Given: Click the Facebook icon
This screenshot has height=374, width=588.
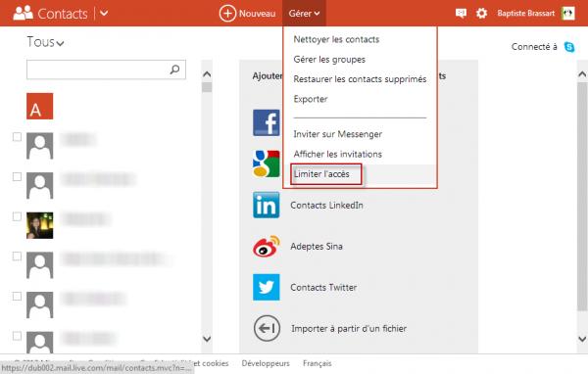Looking at the screenshot, I should (x=267, y=122).
